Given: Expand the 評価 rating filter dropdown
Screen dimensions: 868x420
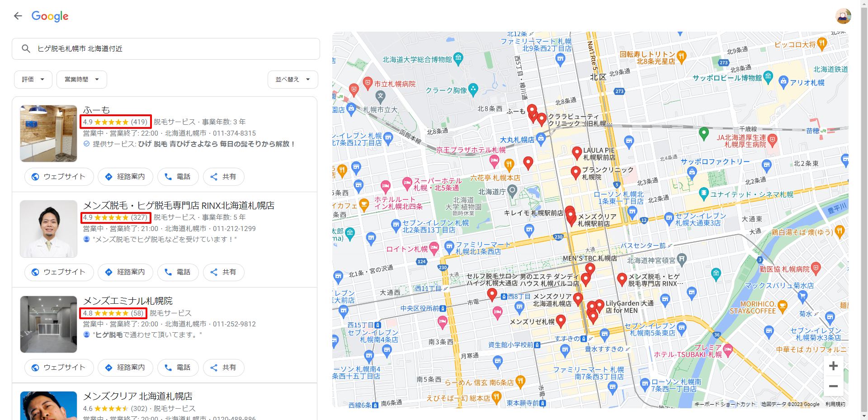Looking at the screenshot, I should click(33, 80).
